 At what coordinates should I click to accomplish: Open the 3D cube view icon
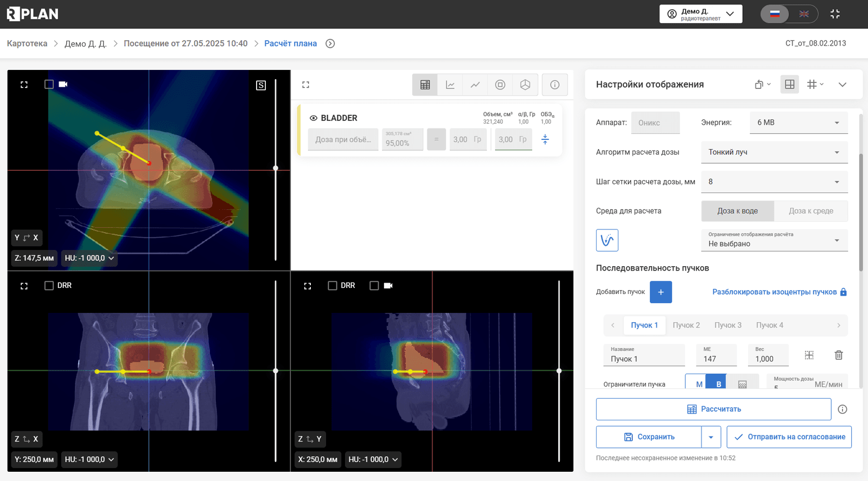pos(525,85)
